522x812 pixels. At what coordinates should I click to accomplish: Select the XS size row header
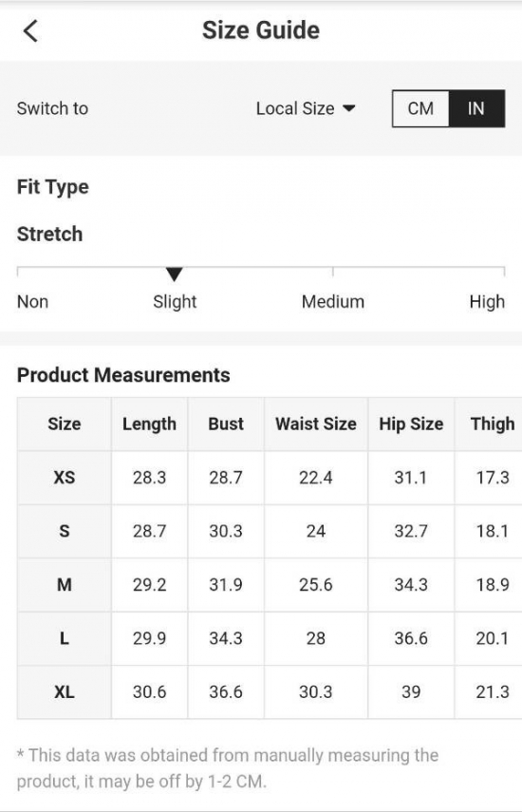65,478
